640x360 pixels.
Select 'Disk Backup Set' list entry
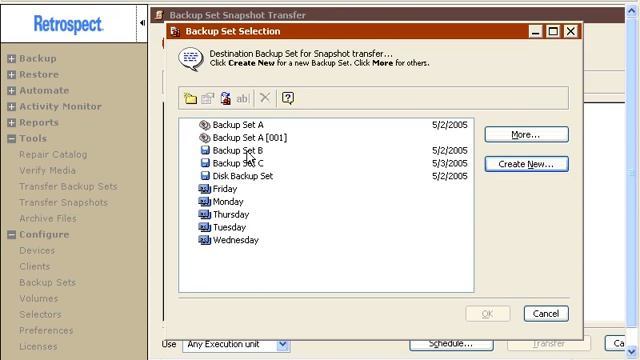pos(243,176)
